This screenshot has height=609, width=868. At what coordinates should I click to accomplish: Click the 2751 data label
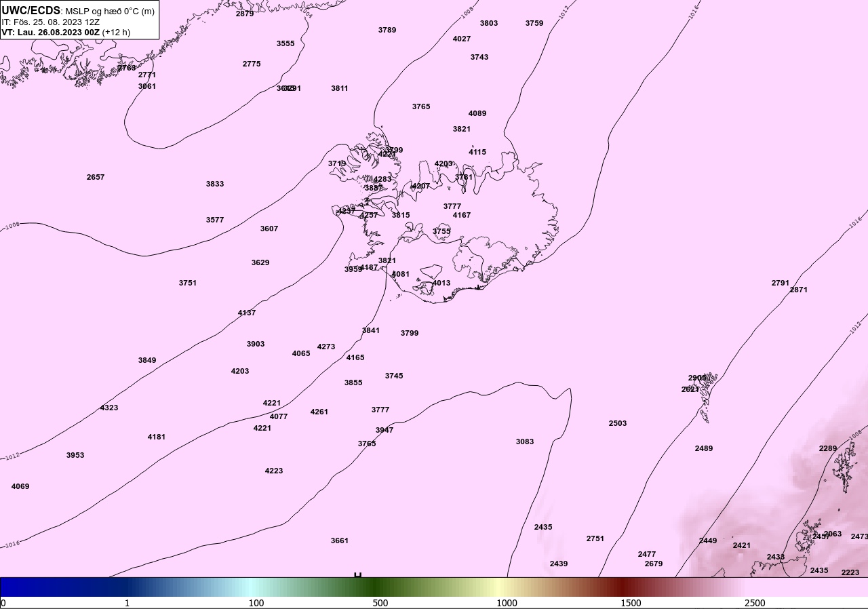595,538
